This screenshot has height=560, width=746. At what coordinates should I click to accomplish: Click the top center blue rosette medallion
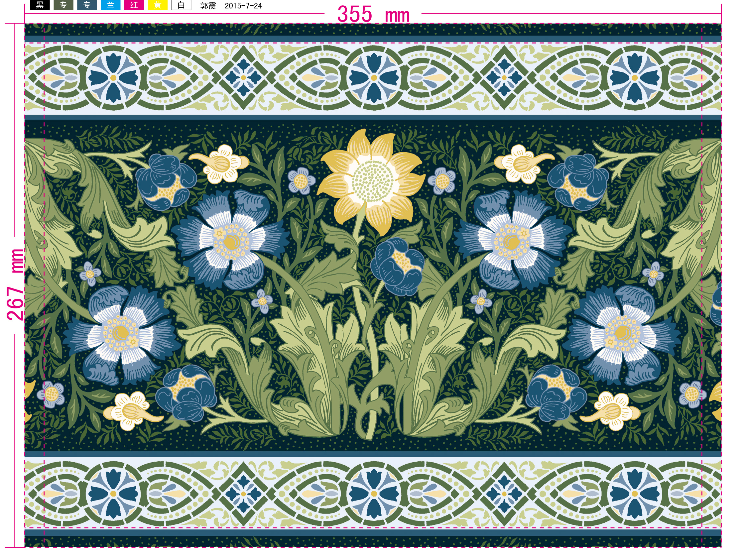[x=374, y=77]
